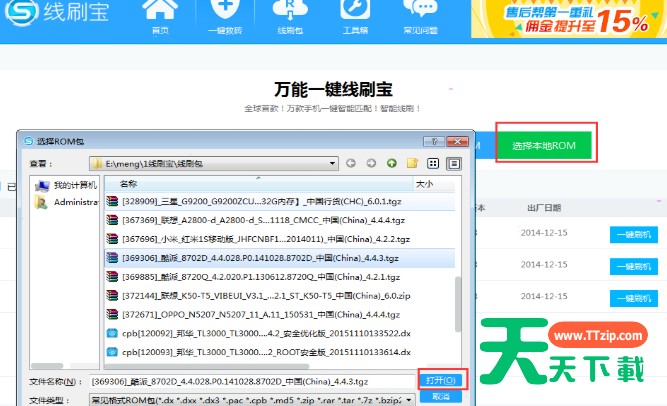
Task: Click the horizontal scrollbar under the file list
Action: (207, 366)
